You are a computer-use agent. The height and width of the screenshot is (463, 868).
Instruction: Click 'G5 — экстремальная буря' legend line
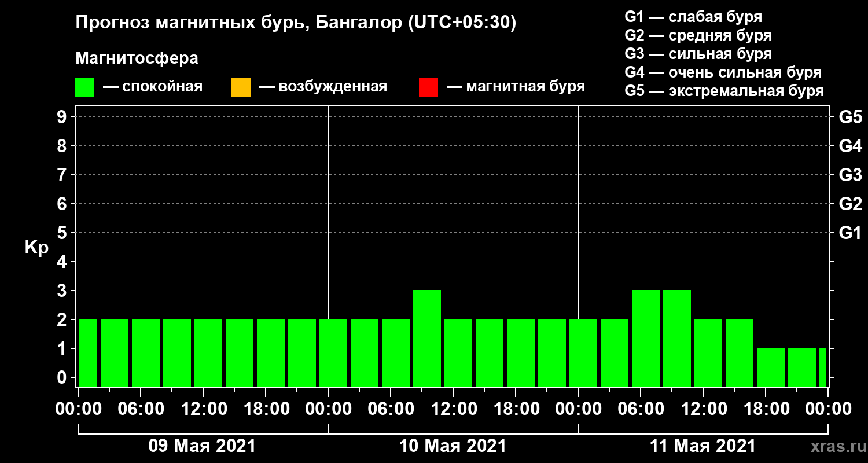pos(724,91)
